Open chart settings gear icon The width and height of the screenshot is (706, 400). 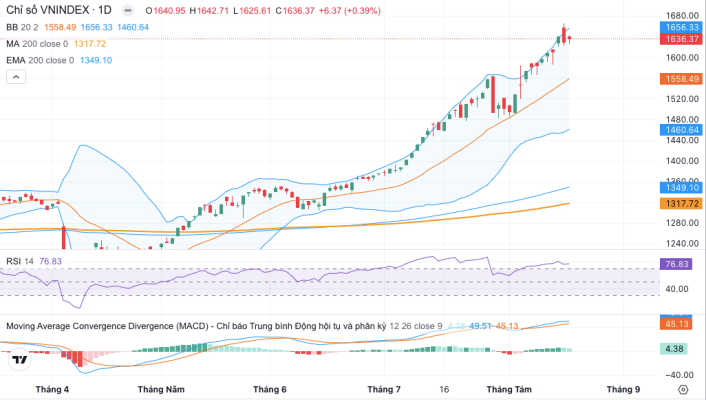[x=683, y=390]
